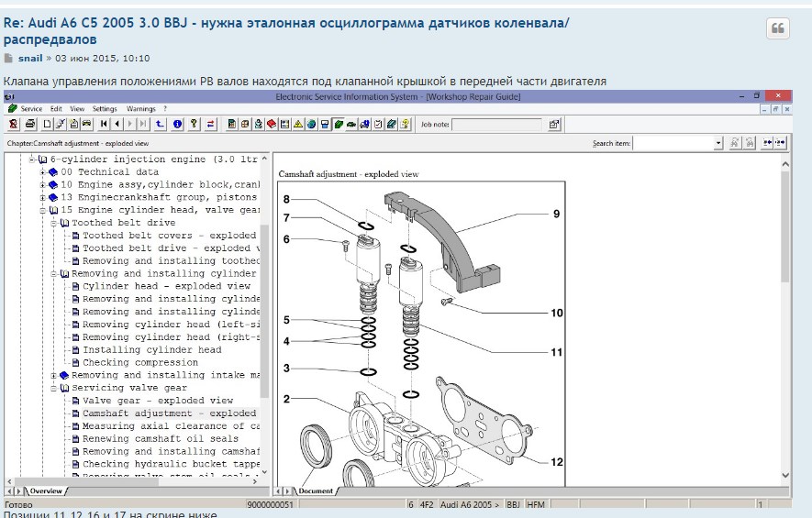The image size is (812, 518).
Task: Click the 'BBJ' engine code in status bar
Action: tap(513, 504)
